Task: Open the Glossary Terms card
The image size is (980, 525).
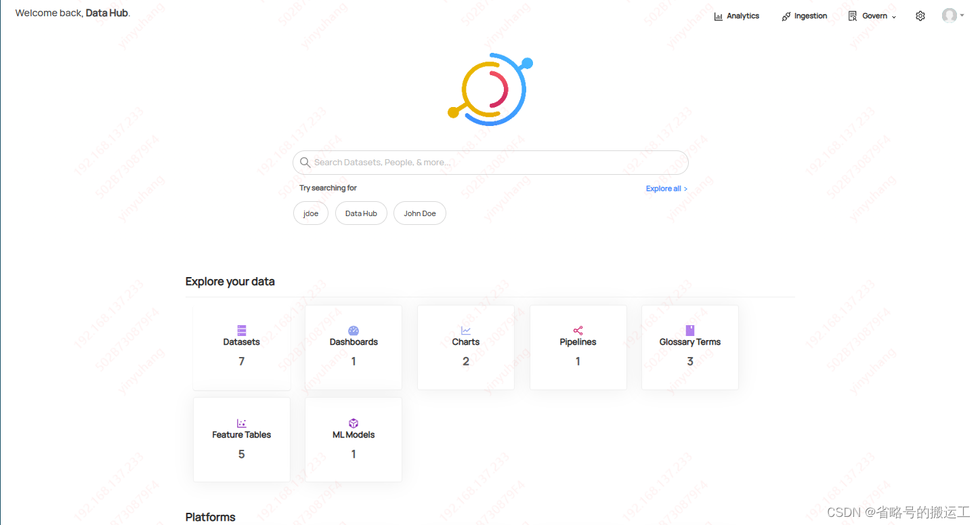Action: pos(690,348)
